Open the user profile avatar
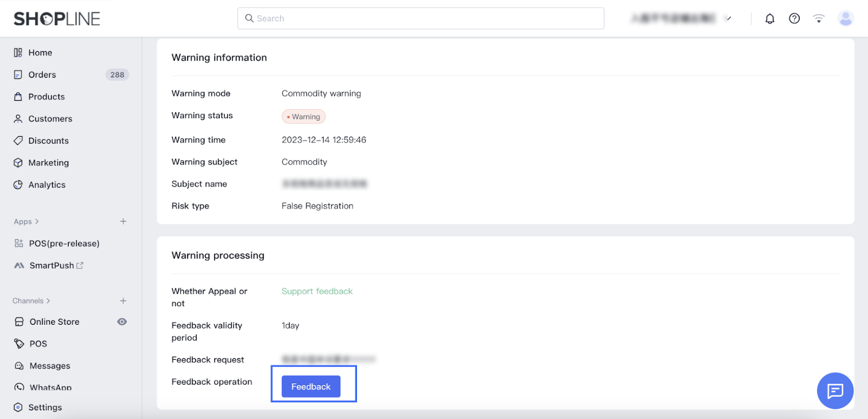 pyautogui.click(x=845, y=18)
